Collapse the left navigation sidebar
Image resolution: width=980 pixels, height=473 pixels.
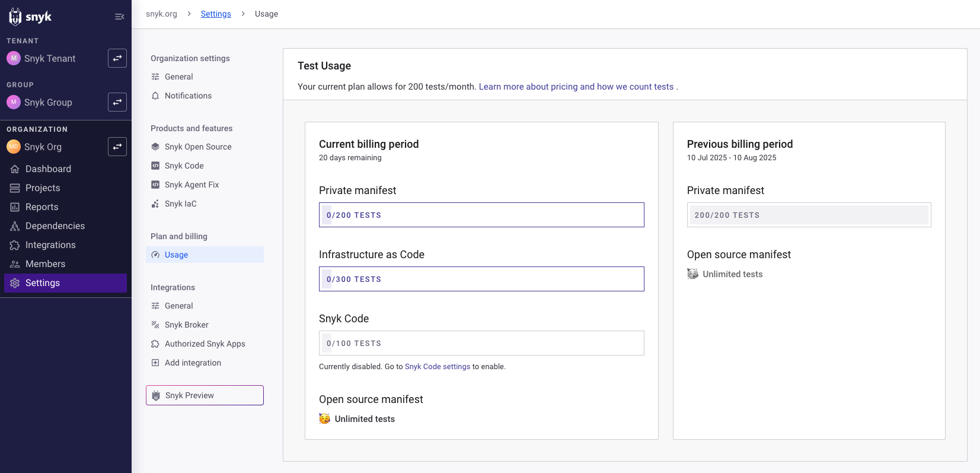point(119,17)
